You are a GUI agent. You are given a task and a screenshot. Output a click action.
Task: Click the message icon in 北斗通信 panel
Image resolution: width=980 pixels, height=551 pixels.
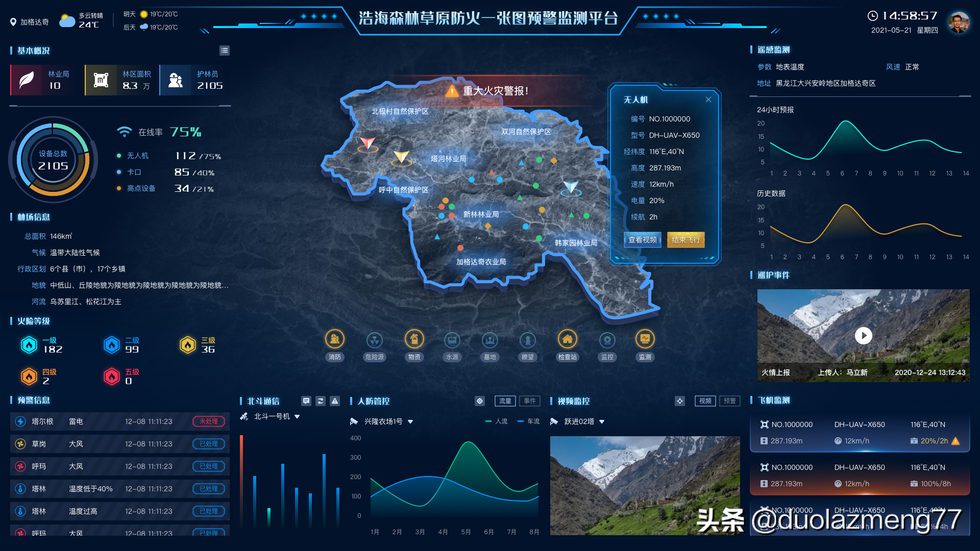click(x=306, y=401)
